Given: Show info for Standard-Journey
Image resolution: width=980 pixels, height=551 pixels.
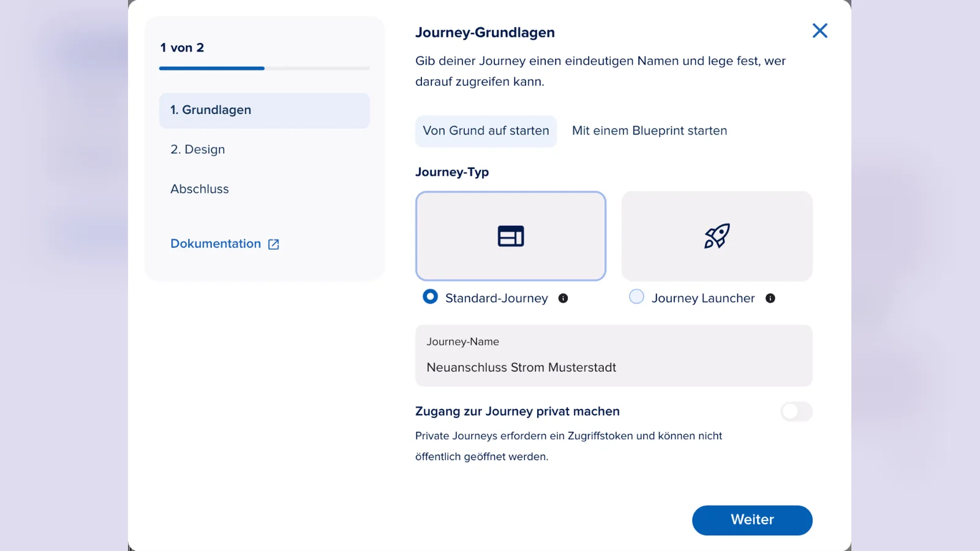Looking at the screenshot, I should tap(563, 298).
